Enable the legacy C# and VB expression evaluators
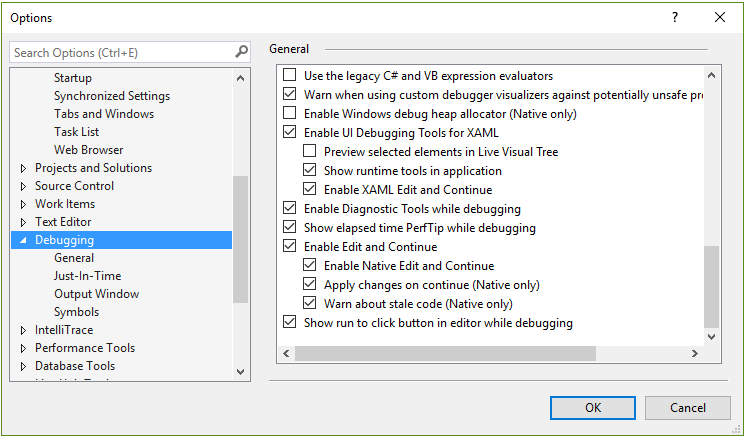The width and height of the screenshot is (746, 437). click(290, 76)
